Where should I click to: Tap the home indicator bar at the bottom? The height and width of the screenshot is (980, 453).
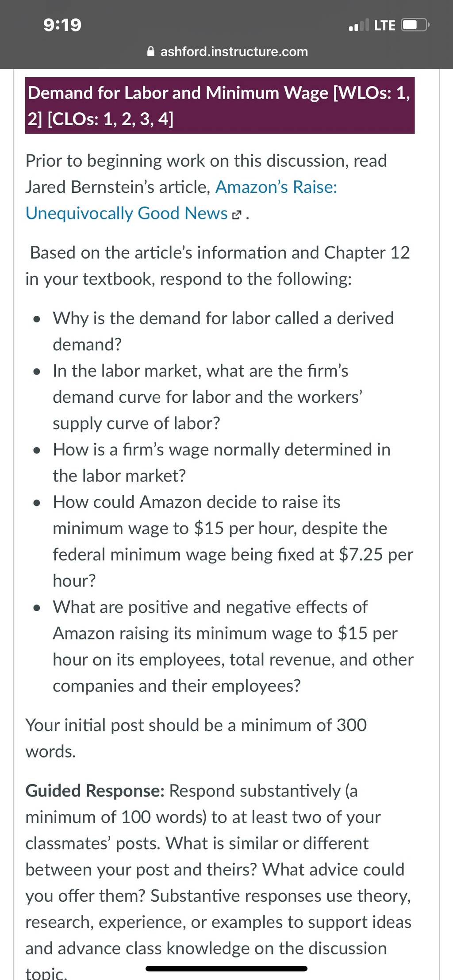(x=226, y=968)
